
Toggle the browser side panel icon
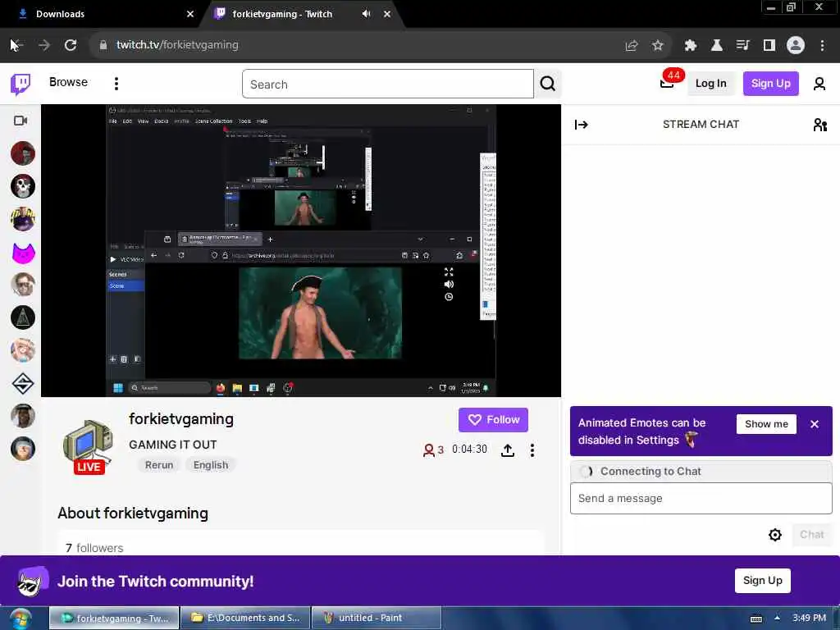point(769,46)
